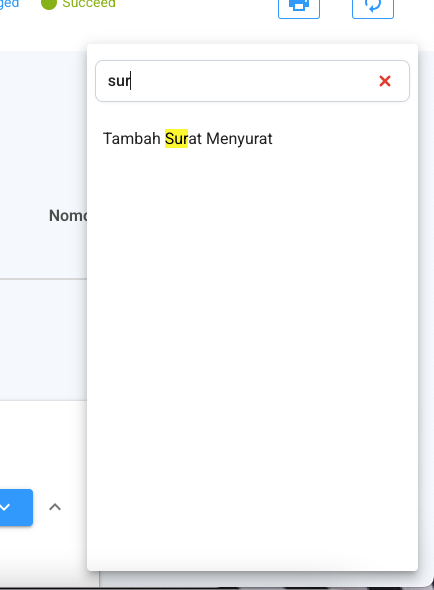Click into the search field containing "sur"

pyautogui.click(x=252, y=81)
